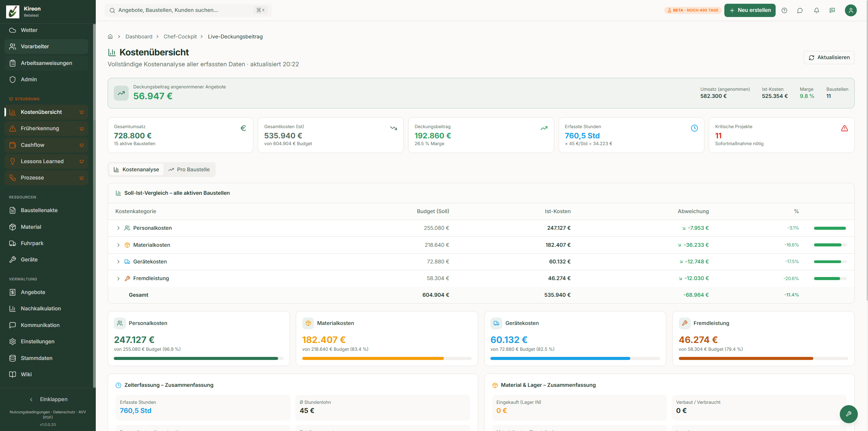This screenshot has width=868, height=431.
Task: Click the floating wrench tool button
Action: coord(848,414)
